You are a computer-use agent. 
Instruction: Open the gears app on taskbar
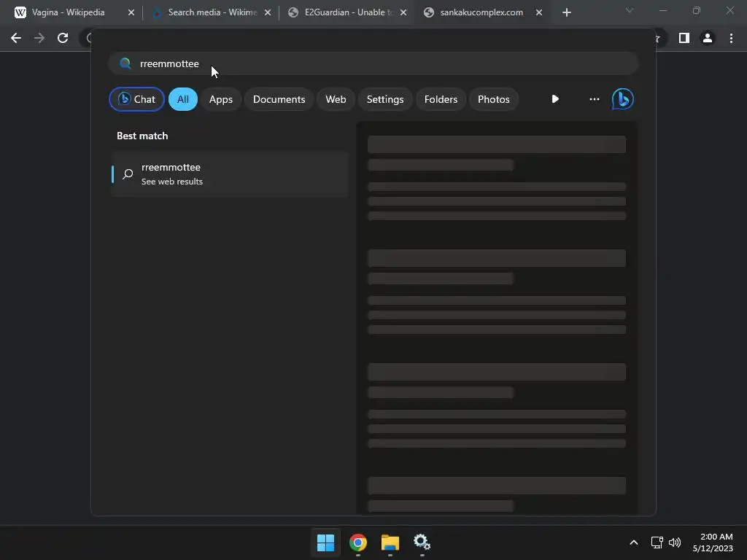(422, 542)
